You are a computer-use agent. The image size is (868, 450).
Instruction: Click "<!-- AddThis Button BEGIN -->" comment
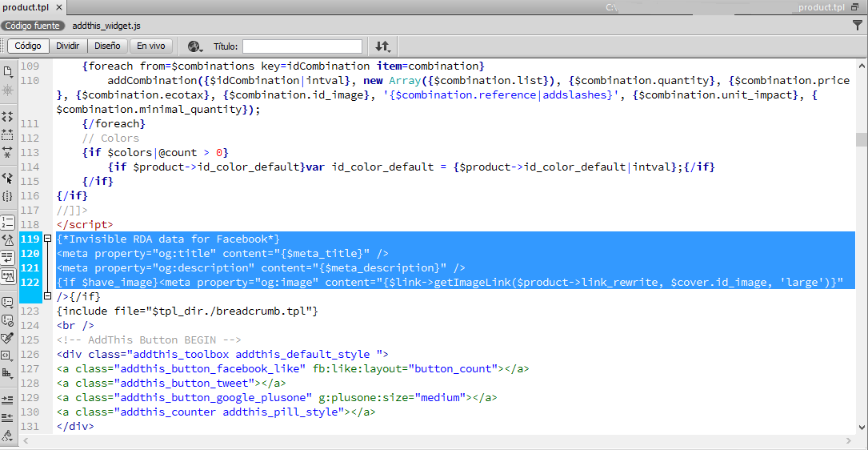tap(149, 340)
